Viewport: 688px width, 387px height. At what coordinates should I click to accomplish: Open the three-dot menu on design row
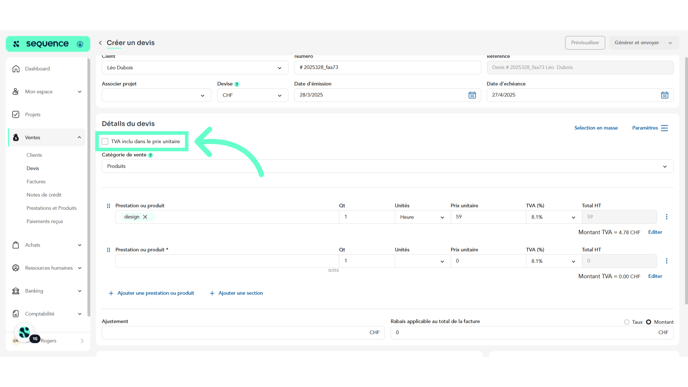pyautogui.click(x=666, y=217)
